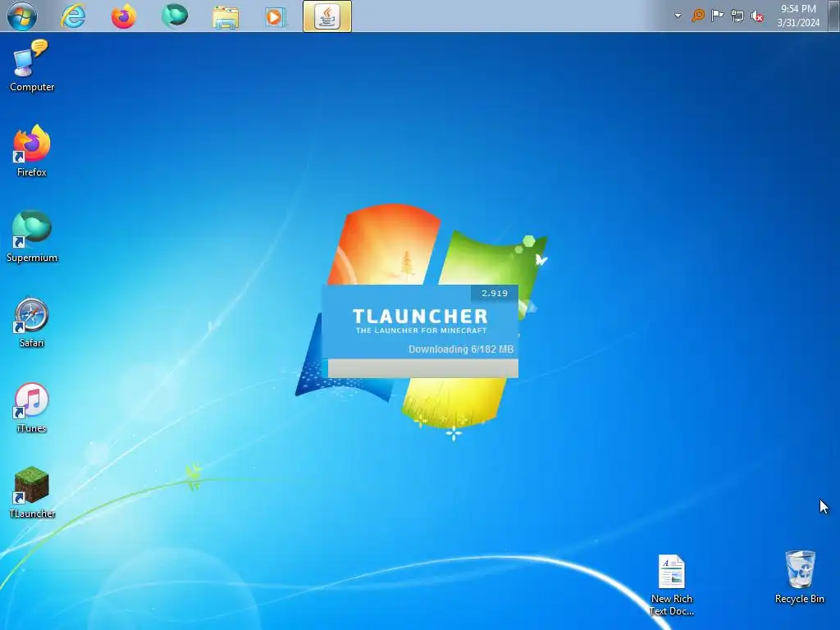Click the 2.919 version label

(x=495, y=293)
